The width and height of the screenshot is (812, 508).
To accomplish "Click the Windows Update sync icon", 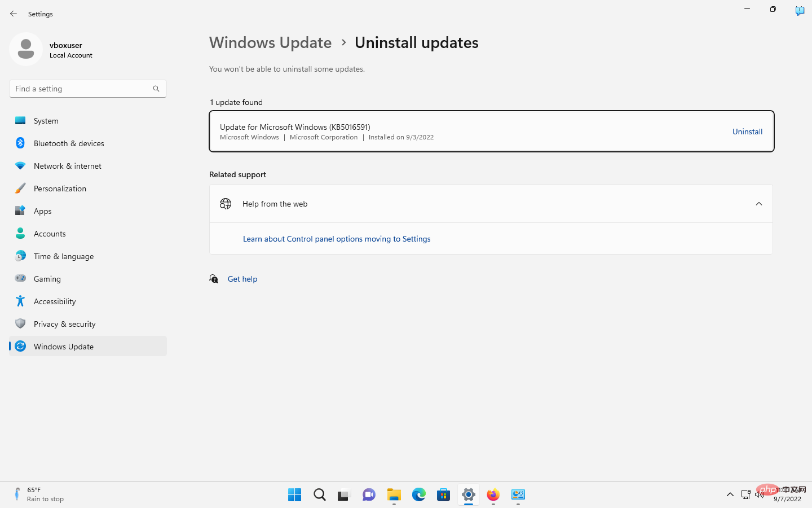I will coord(20,347).
